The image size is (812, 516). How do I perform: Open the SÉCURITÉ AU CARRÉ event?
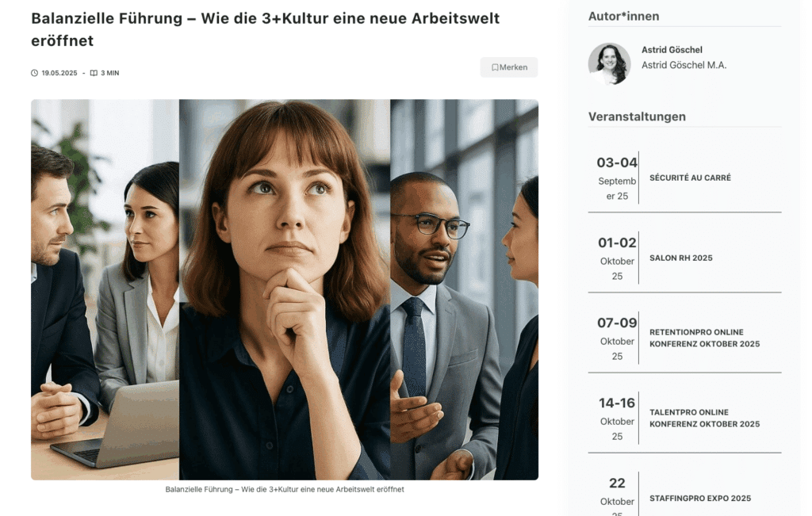[x=691, y=178]
